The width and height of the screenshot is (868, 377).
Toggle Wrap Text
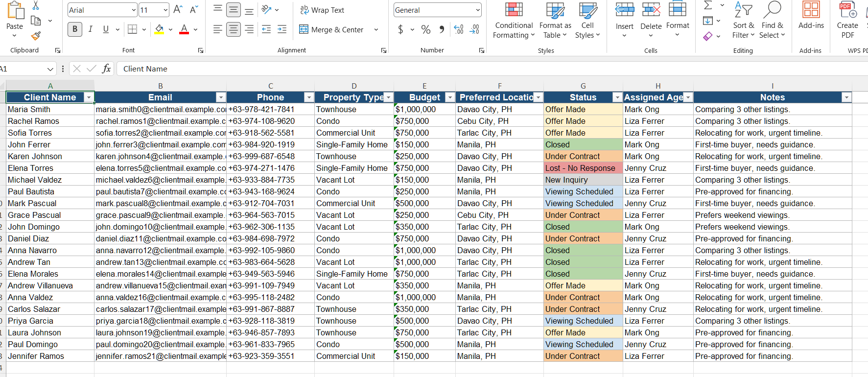pos(322,10)
